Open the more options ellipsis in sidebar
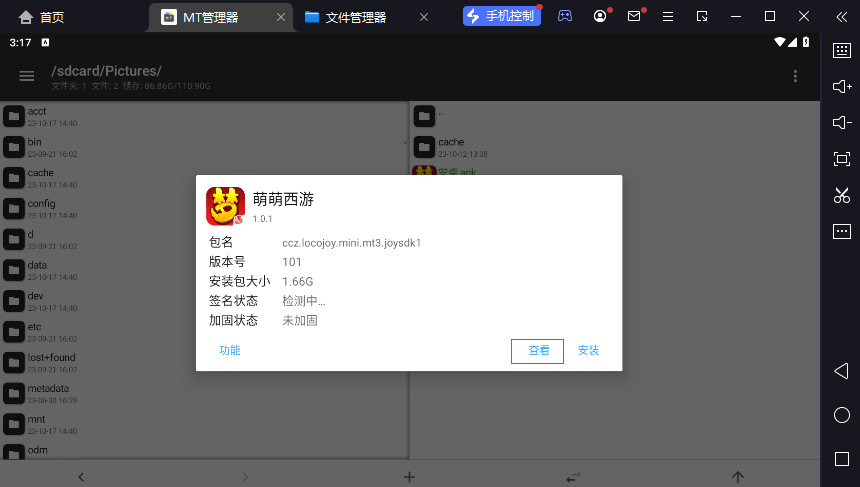Screen dimensions: 860x487 842,231
